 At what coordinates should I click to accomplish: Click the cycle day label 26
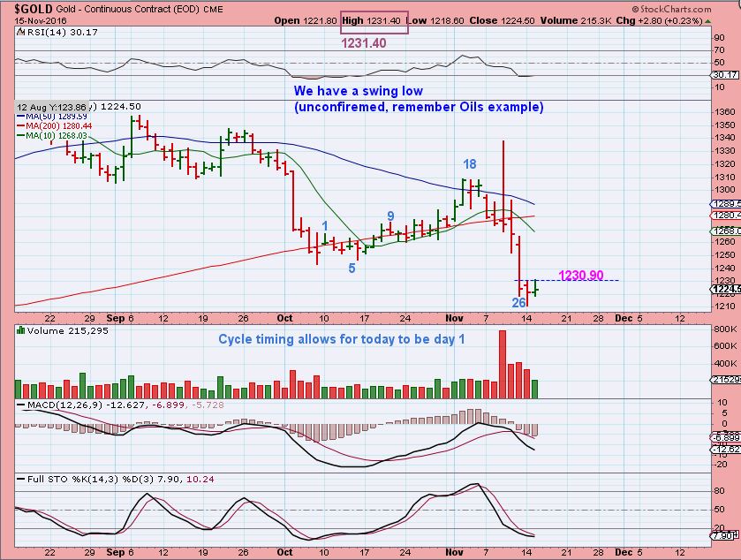point(518,303)
